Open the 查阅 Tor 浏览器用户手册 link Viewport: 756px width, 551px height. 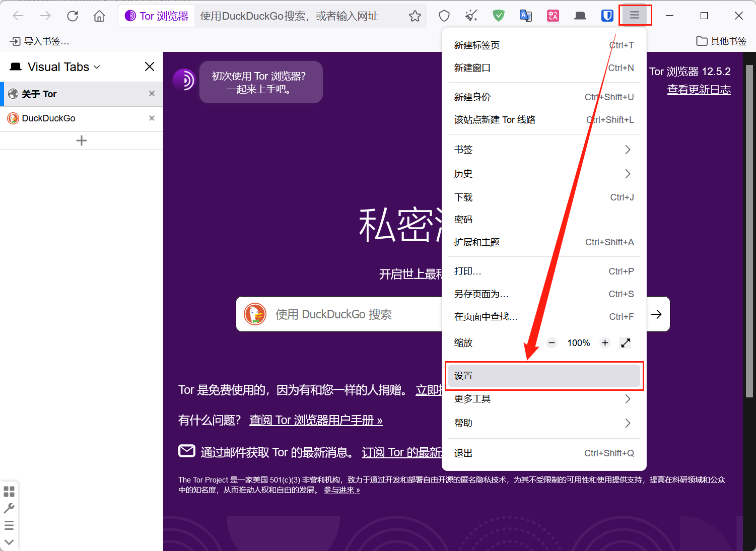[316, 420]
